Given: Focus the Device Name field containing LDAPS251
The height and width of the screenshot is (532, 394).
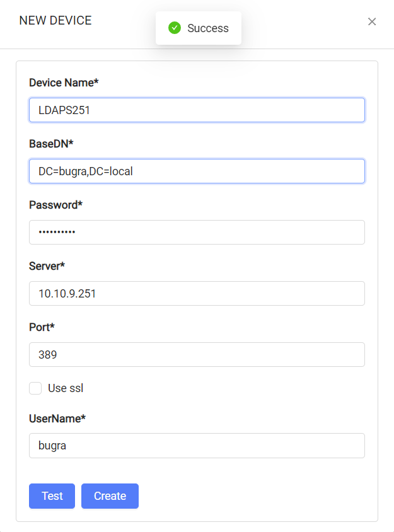Looking at the screenshot, I should 197,110.
